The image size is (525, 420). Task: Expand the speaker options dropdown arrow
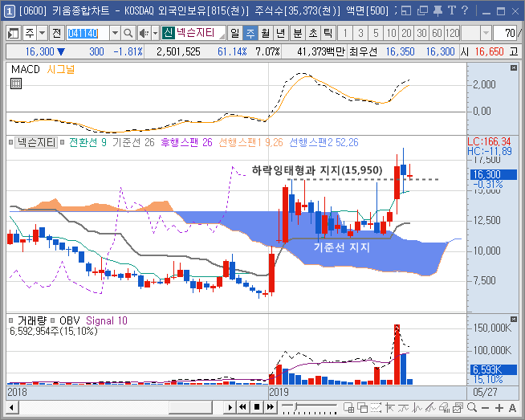pyautogui.click(x=155, y=33)
